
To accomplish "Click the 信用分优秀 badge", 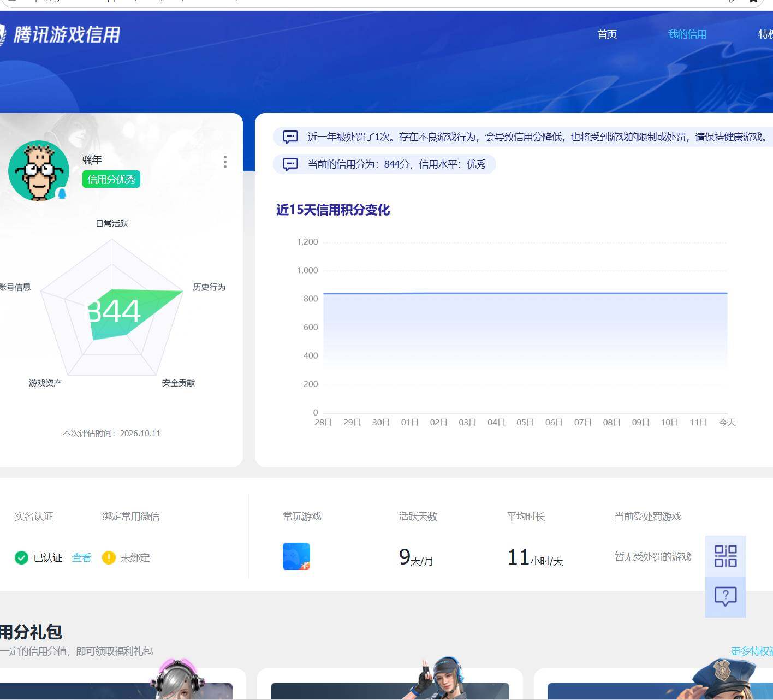I will click(111, 180).
